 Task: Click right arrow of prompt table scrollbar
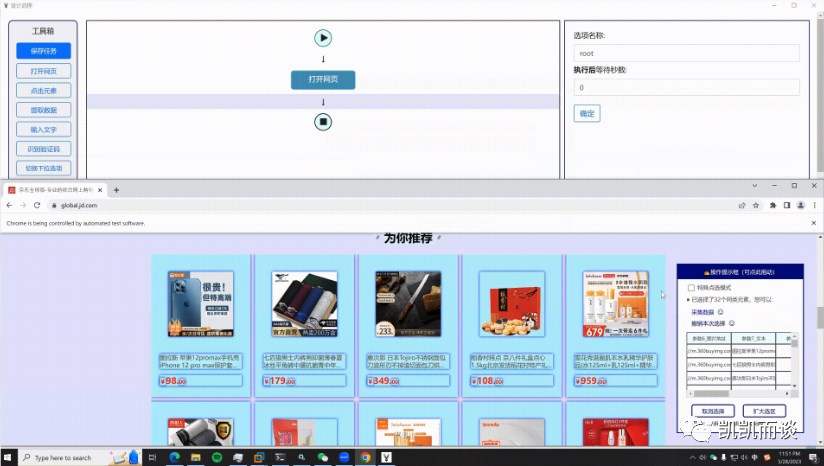pos(787,393)
